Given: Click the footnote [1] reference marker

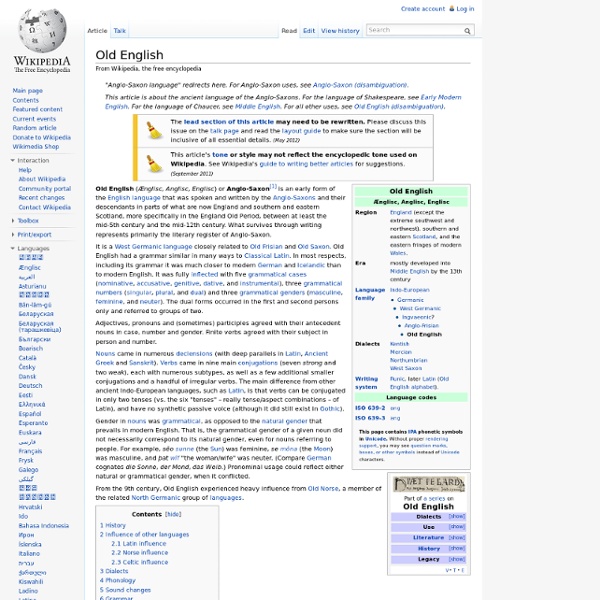Looking at the screenshot, I should coord(273,186).
